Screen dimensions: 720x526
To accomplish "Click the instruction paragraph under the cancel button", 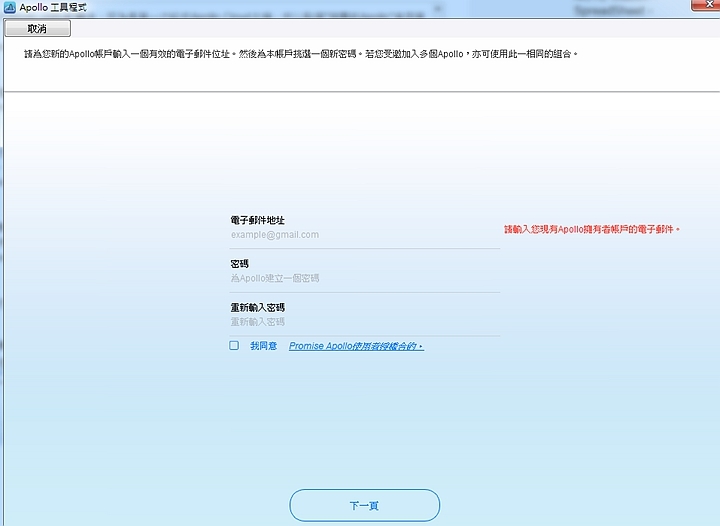I will coord(300,53).
